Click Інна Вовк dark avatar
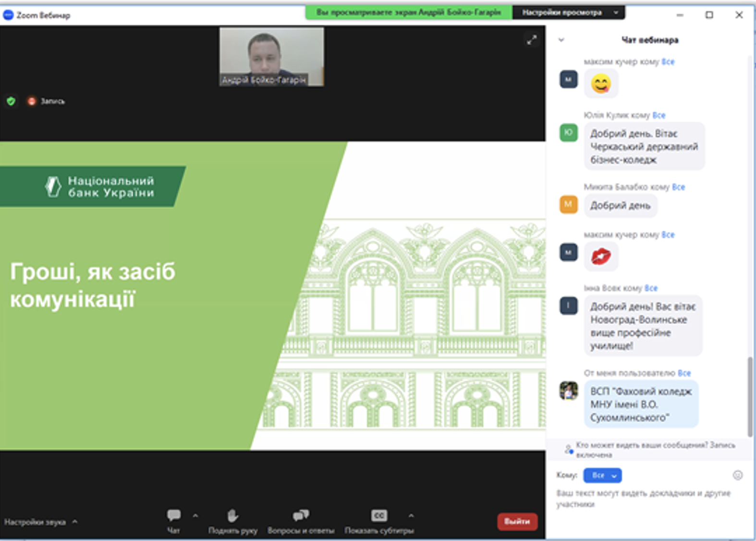Viewport: 756px width, 541px height. [x=568, y=306]
